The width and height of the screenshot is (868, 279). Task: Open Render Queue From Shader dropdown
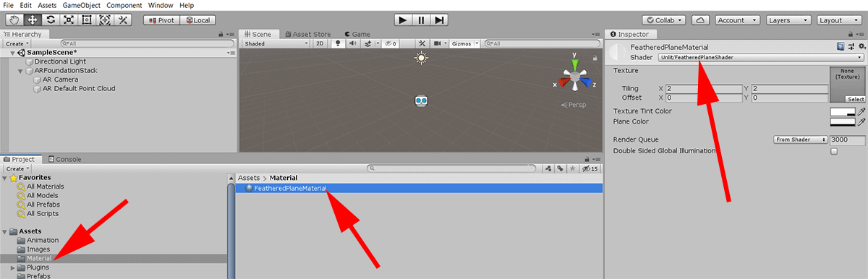pyautogui.click(x=800, y=139)
